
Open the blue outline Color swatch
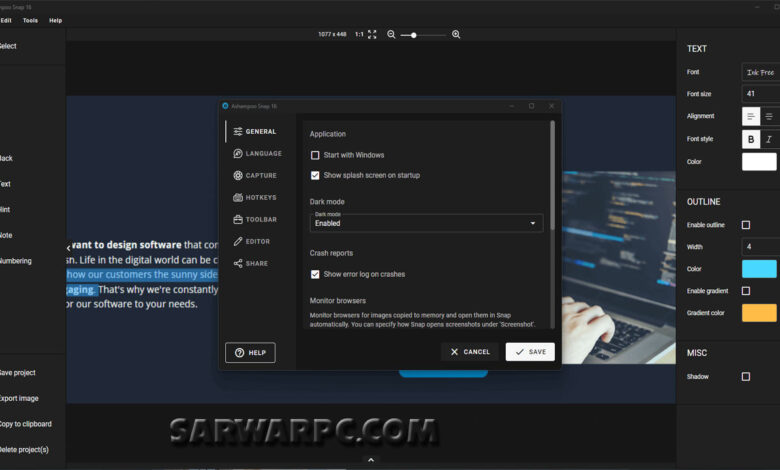[x=759, y=269]
